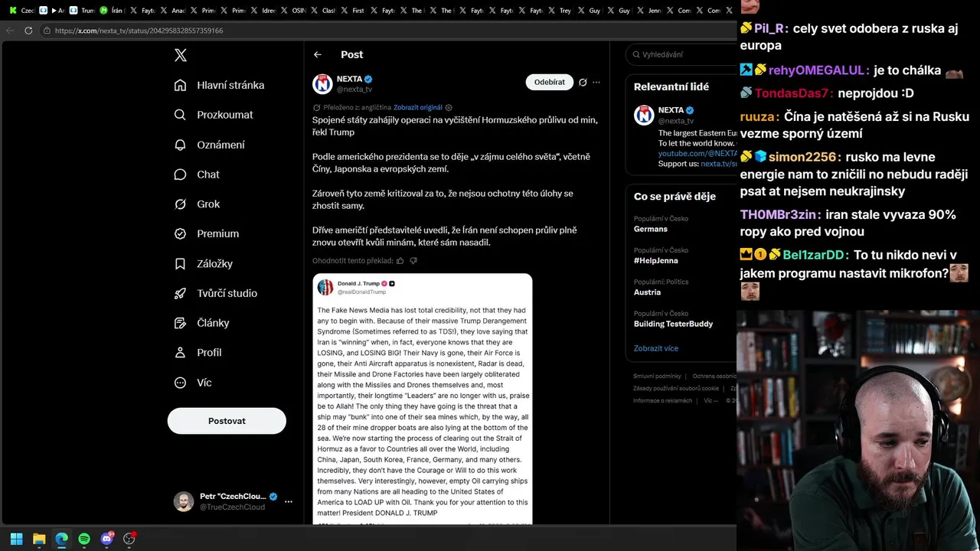Viewport: 980px width, 551px height.
Task: Go back with the Post arrow
Action: pyautogui.click(x=318, y=54)
